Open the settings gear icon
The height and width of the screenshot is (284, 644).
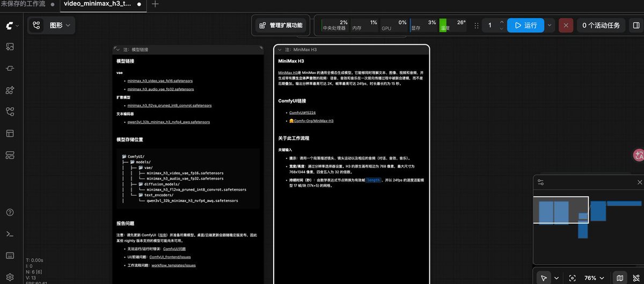pos(10,277)
